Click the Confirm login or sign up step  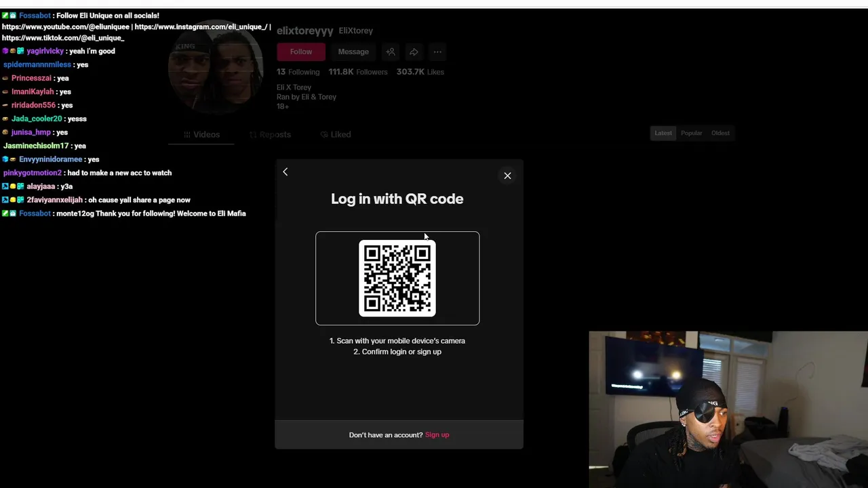pos(397,352)
